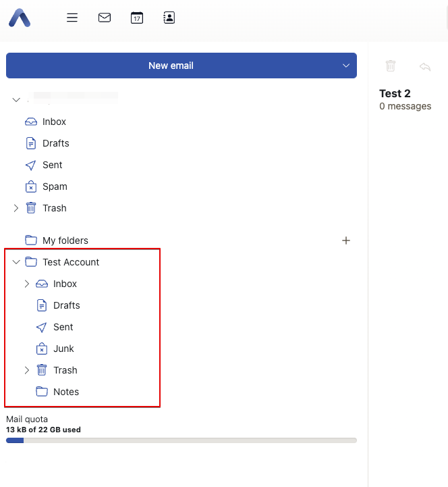Select the Spam folder
Viewport: 448px width, 487px height.
tap(55, 186)
